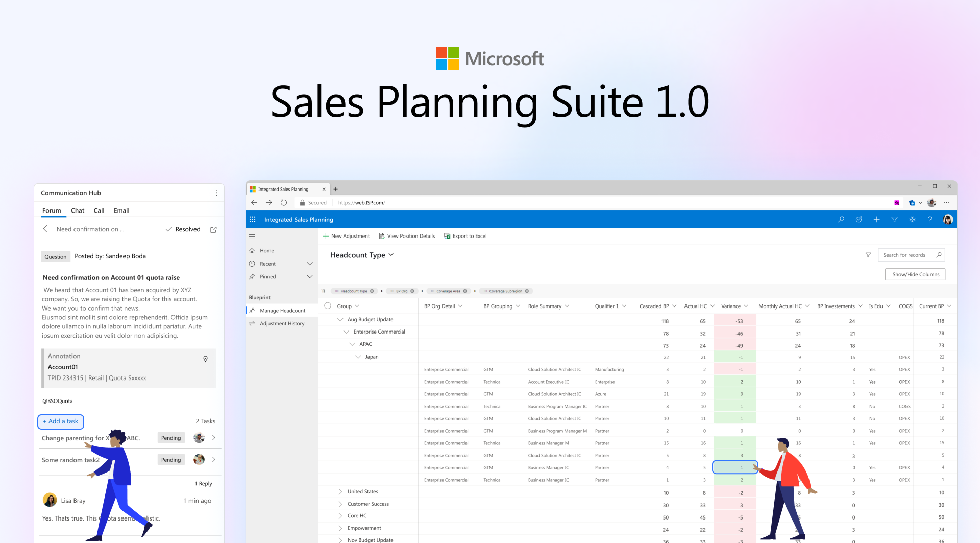The width and height of the screenshot is (980, 543).
Task: Open help question mark icon
Action: [x=930, y=219]
